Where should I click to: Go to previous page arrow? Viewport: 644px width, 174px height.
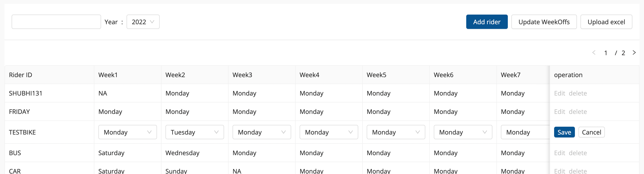click(x=594, y=53)
